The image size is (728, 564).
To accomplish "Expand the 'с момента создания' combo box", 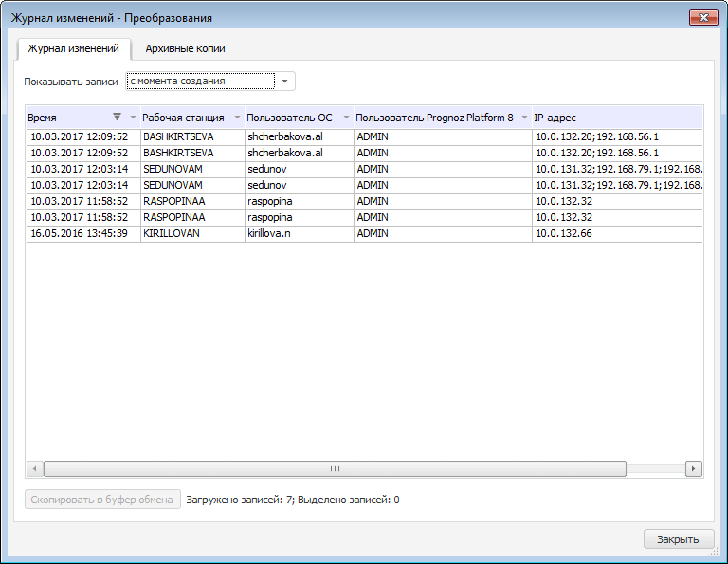I will coord(286,82).
